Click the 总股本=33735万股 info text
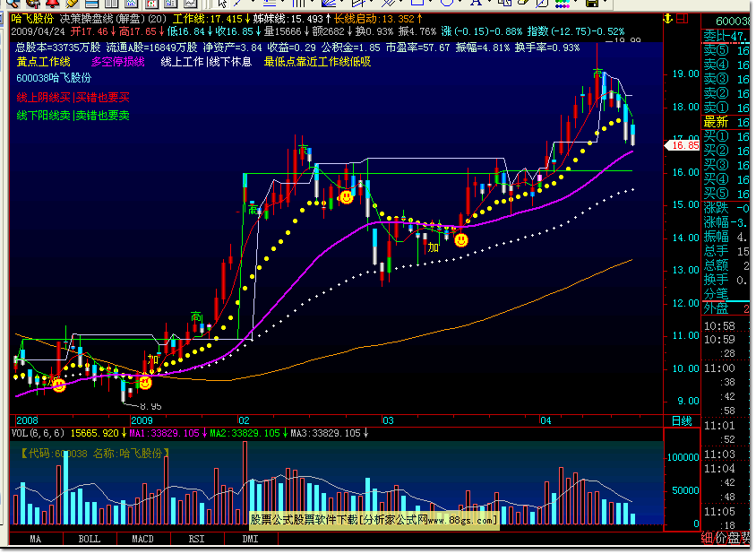This screenshot has height=554, width=756. pyautogui.click(x=58, y=48)
